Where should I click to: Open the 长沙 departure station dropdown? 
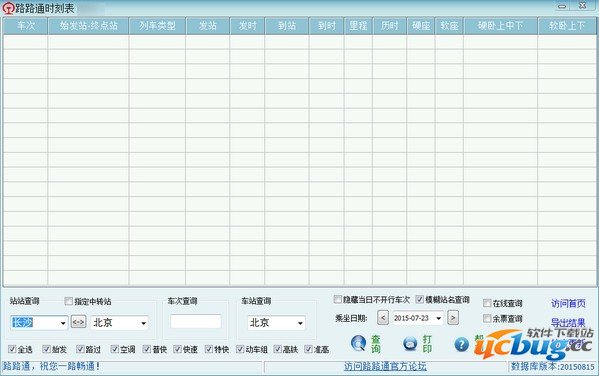point(63,323)
